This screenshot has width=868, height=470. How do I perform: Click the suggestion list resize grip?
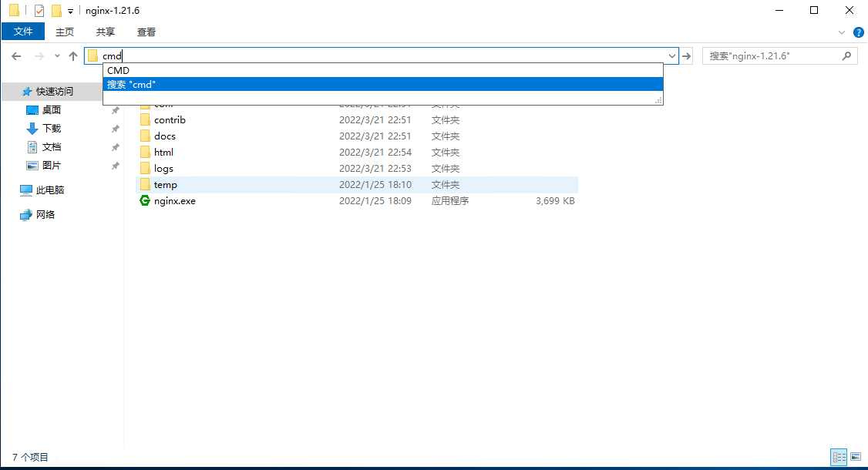tap(658, 100)
